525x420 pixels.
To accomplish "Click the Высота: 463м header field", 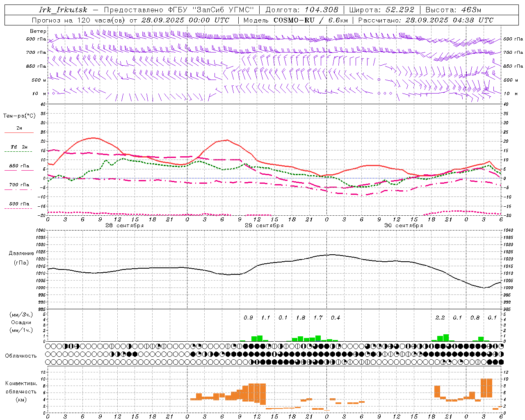I will pyautogui.click(x=453, y=10).
